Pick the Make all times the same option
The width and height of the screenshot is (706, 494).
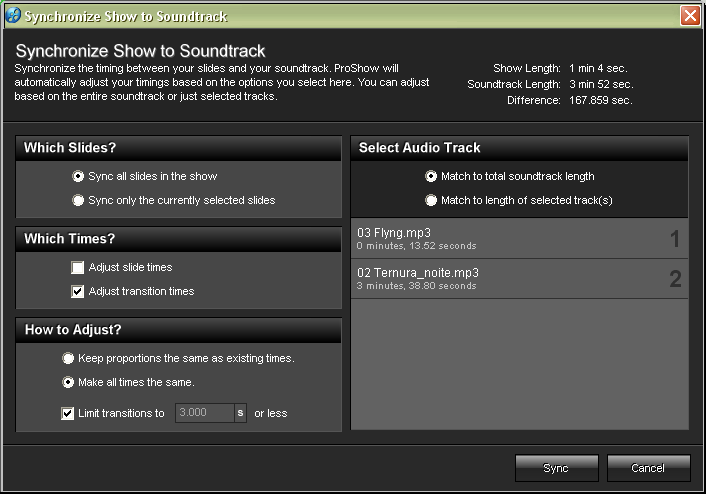[x=68, y=382]
